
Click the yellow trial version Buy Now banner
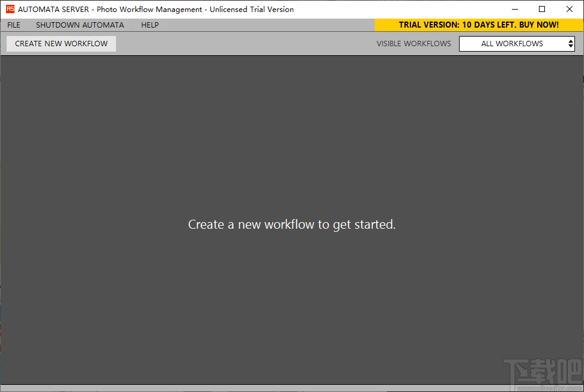click(479, 25)
